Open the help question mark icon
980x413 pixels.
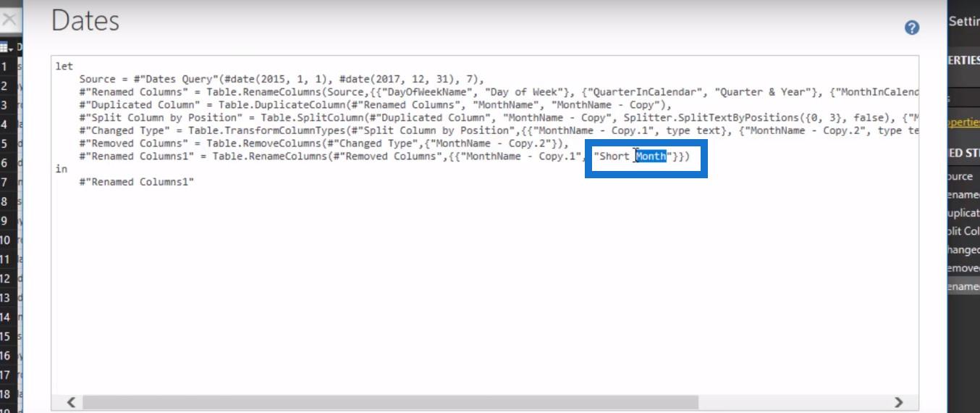(x=912, y=28)
